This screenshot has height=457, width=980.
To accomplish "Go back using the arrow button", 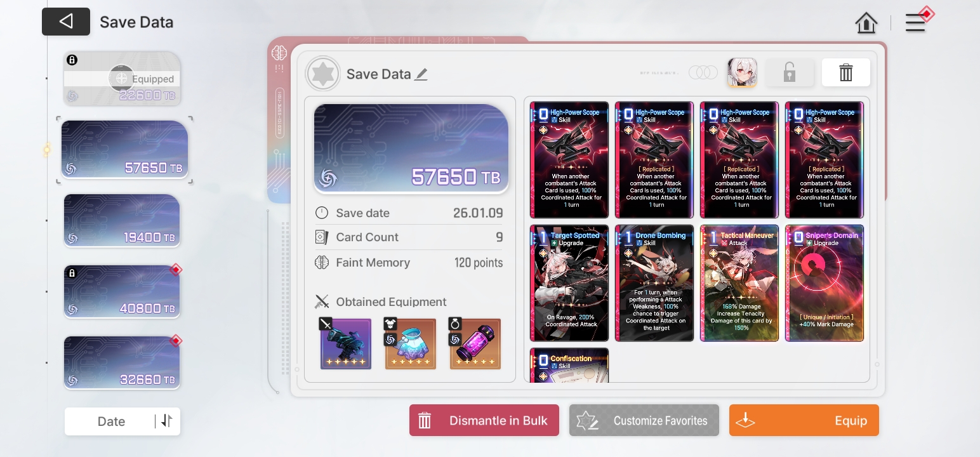I will (66, 22).
